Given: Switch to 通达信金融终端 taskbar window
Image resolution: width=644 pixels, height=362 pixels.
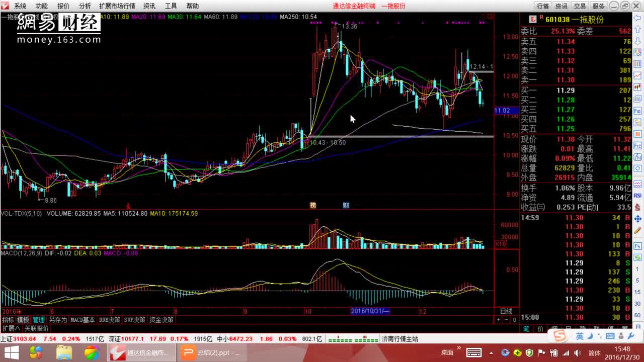Looking at the screenshot, I should [x=141, y=352].
